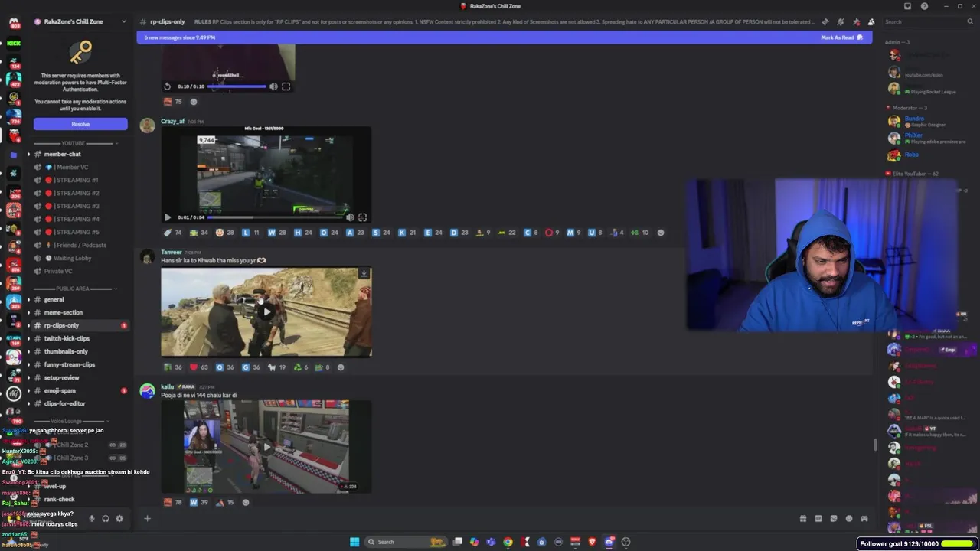Add reaction to Tanveer's message
Viewport: 980px width, 551px height.
[x=341, y=367]
